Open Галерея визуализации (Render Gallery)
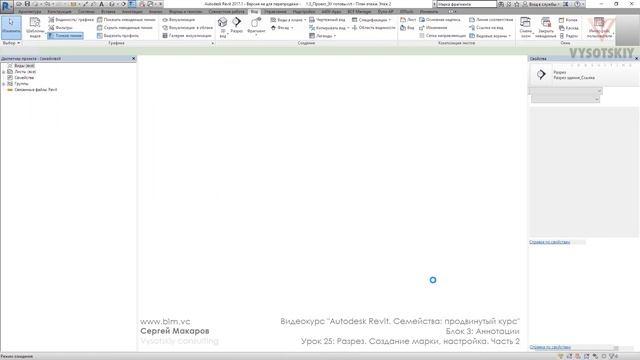Viewport: 640px width, 360px height. 187,36
